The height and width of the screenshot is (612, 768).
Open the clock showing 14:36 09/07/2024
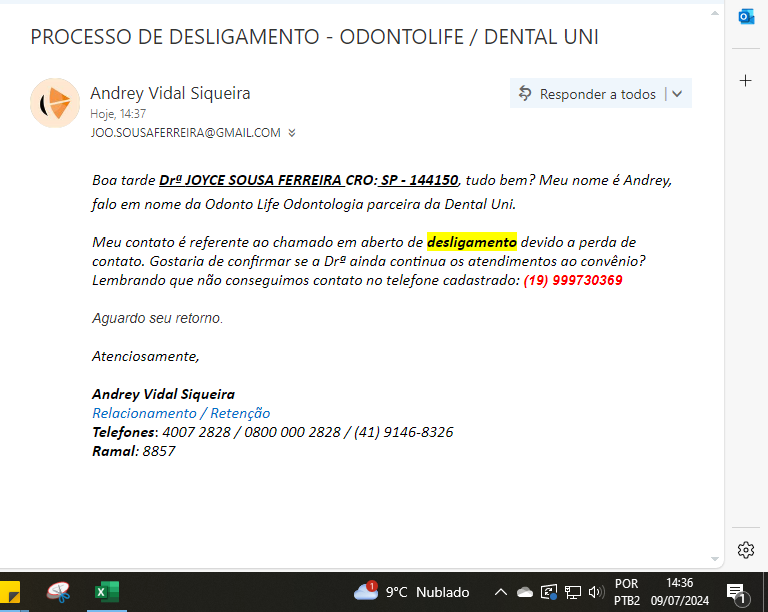pyautogui.click(x=679, y=592)
